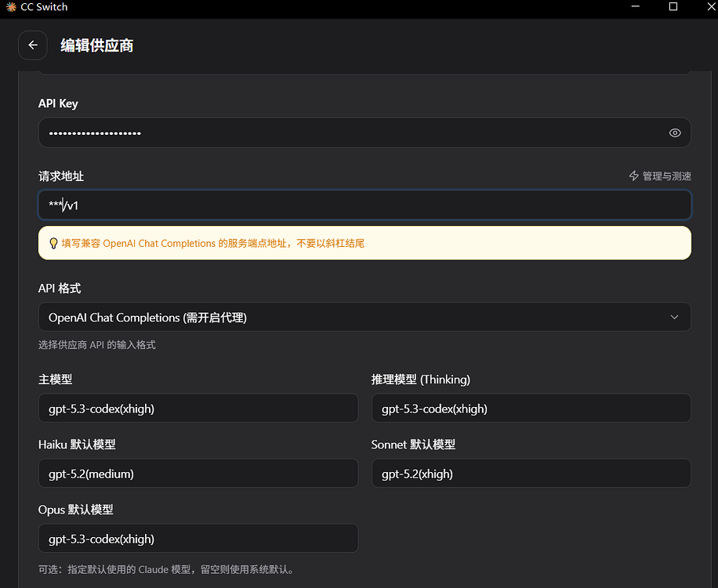718x588 pixels.
Task: Click the lightning icon for speed test
Action: pos(634,176)
